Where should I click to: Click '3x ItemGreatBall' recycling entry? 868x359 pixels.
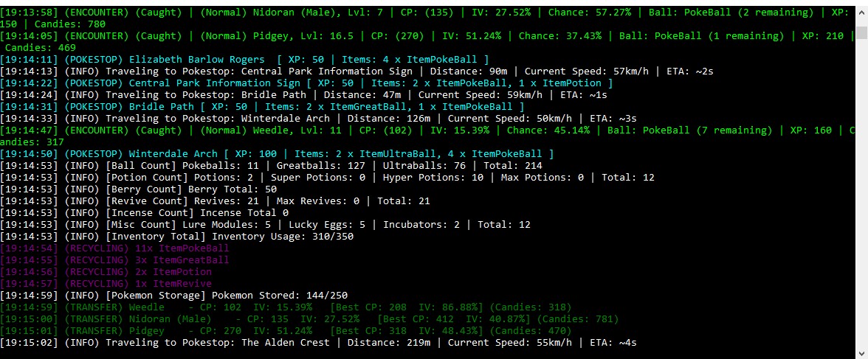point(182,259)
